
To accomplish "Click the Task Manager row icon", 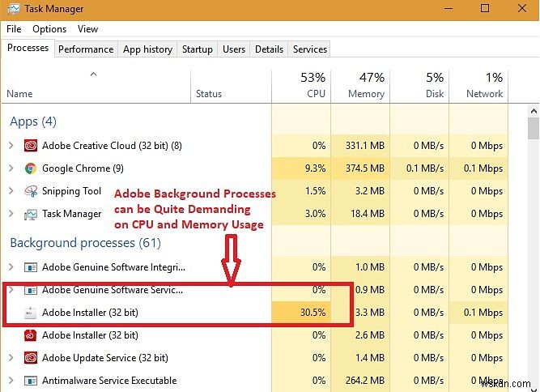I will (31, 215).
